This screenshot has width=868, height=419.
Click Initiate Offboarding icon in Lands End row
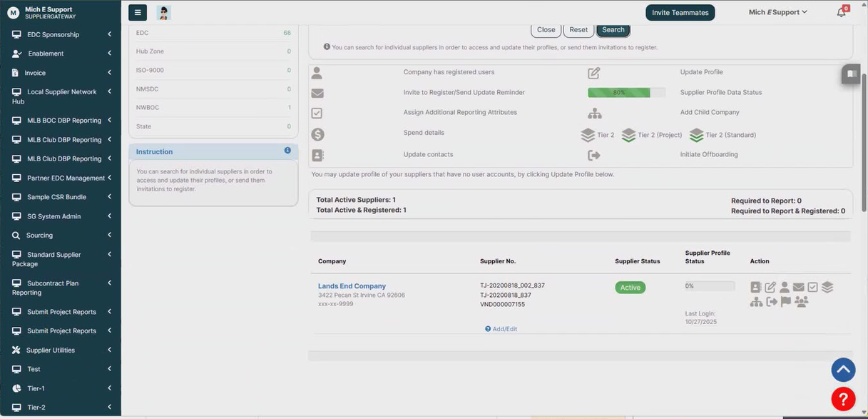pyautogui.click(x=772, y=302)
